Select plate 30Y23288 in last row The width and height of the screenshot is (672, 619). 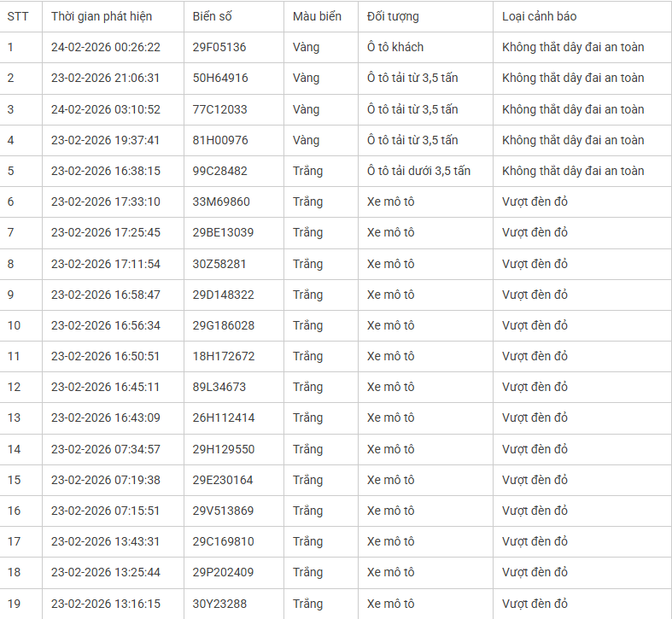pos(219,604)
